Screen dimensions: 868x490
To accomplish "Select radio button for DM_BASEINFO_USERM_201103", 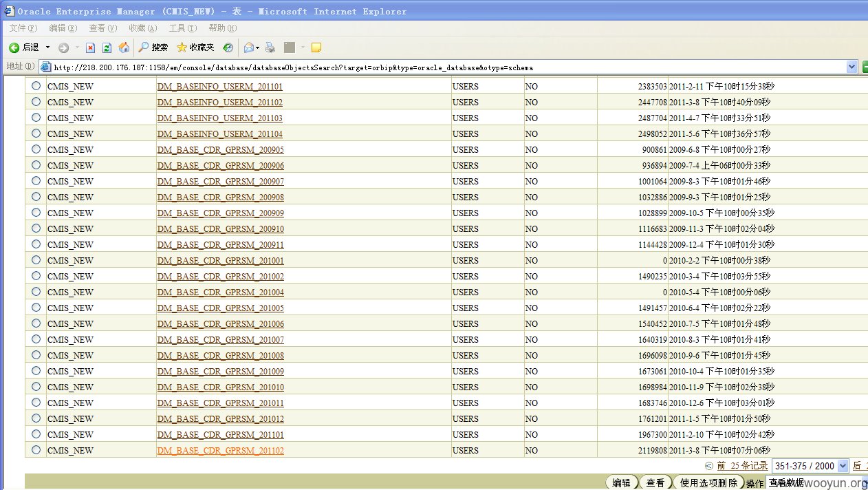I will (x=36, y=118).
